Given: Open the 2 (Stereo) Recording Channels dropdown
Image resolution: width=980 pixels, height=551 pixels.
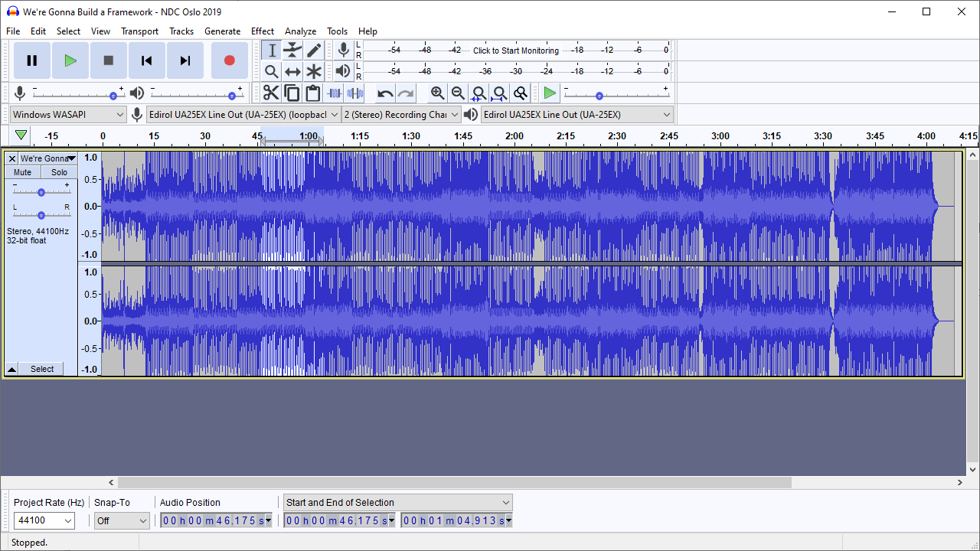Looking at the screenshot, I should click(402, 115).
